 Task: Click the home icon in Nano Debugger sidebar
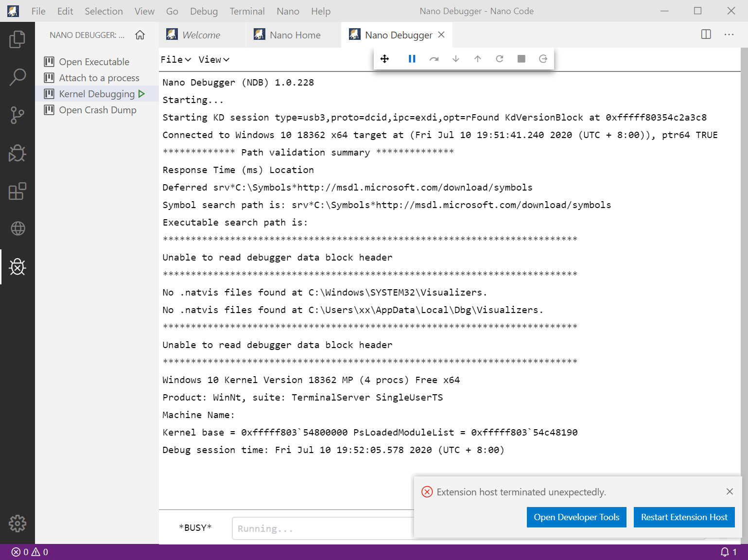pyautogui.click(x=140, y=35)
